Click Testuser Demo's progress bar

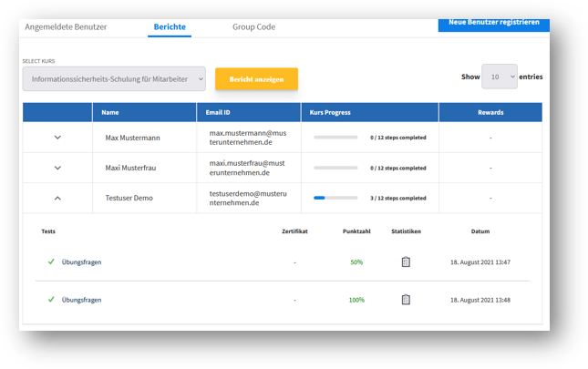[x=335, y=198]
